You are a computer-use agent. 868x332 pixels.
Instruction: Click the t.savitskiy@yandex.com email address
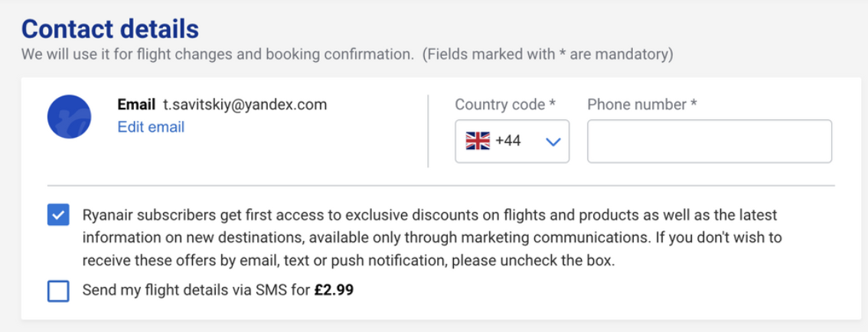245,104
